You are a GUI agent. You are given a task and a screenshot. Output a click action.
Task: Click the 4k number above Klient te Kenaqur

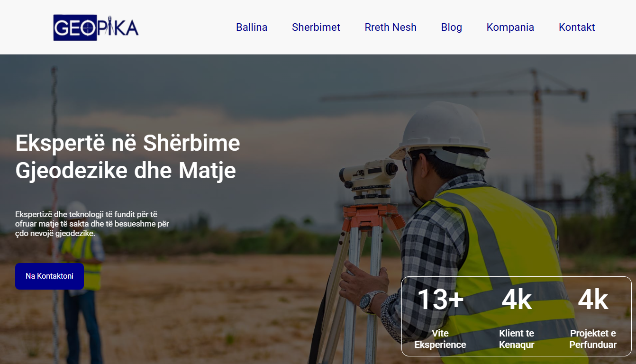[517, 300]
